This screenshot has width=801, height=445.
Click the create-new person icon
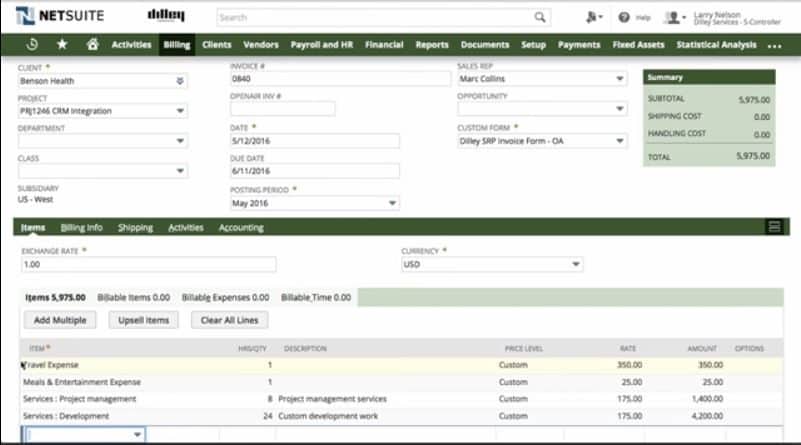[x=594, y=17]
